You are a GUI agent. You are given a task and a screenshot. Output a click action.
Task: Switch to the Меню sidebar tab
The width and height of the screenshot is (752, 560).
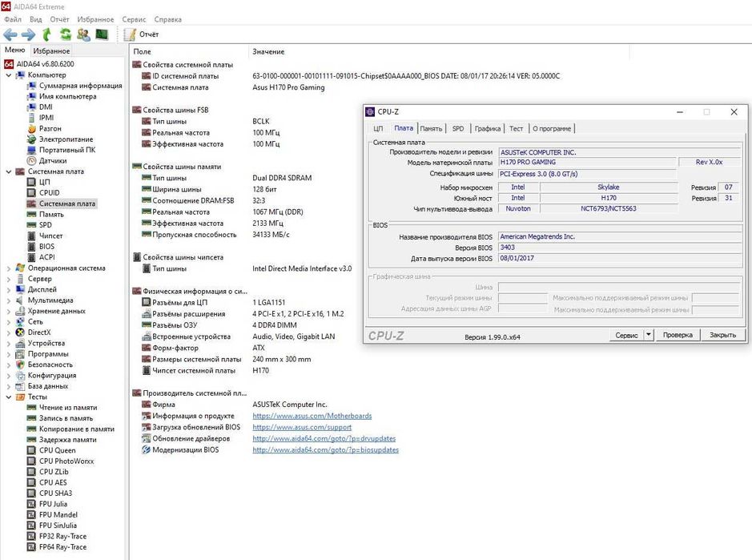pos(15,50)
